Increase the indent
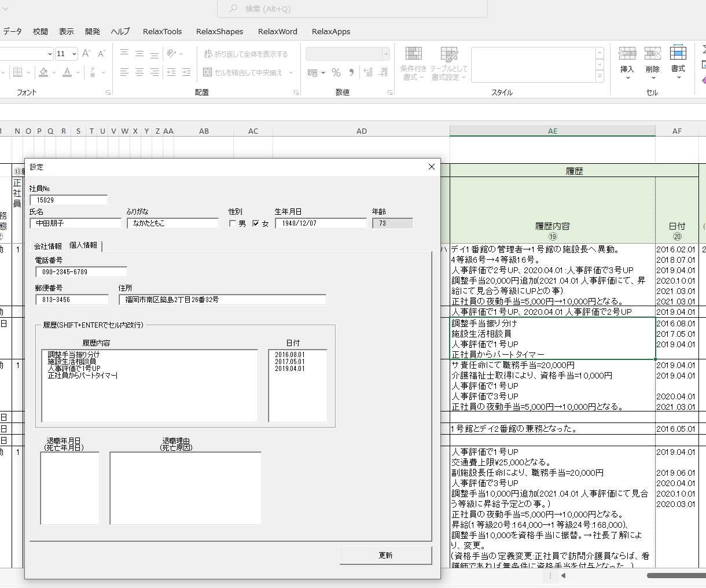This screenshot has height=588, width=706. [x=186, y=72]
